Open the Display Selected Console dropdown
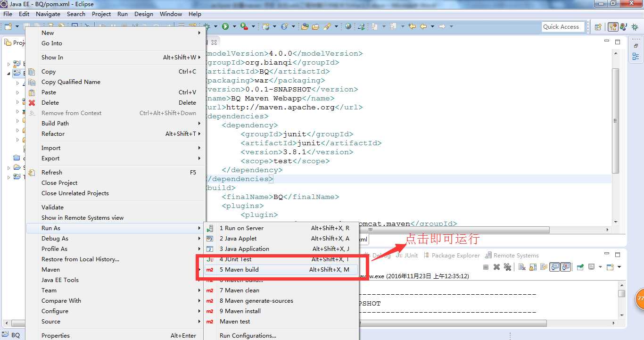Viewport: 644px width, 340px height. pyautogui.click(x=600, y=267)
